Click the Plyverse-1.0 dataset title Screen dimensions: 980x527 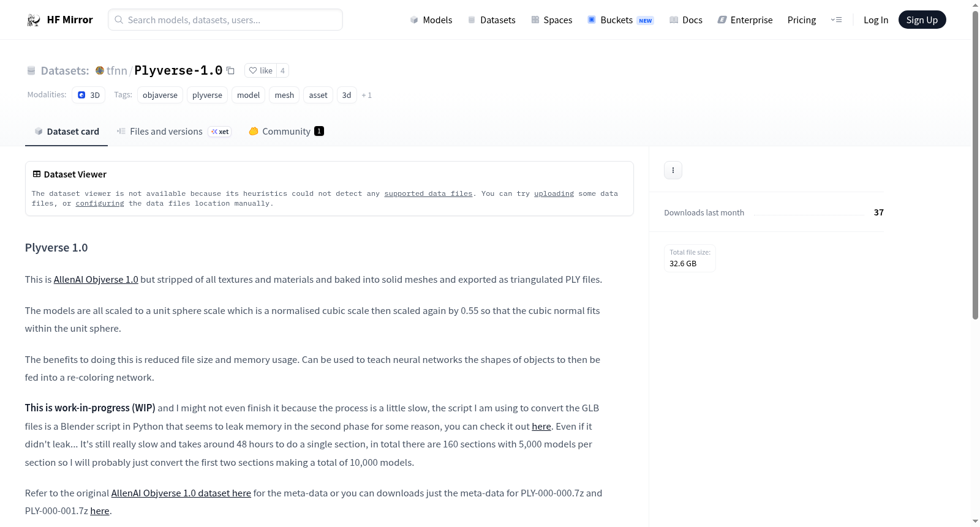pyautogui.click(x=178, y=70)
